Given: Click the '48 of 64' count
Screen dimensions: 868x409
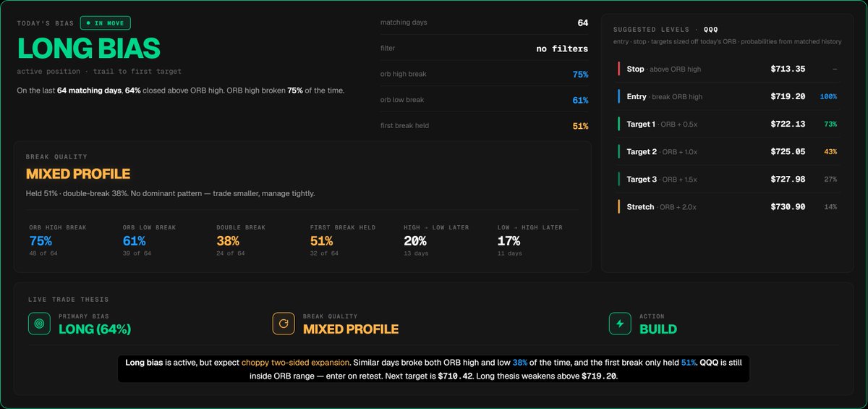Looking at the screenshot, I should [x=43, y=253].
